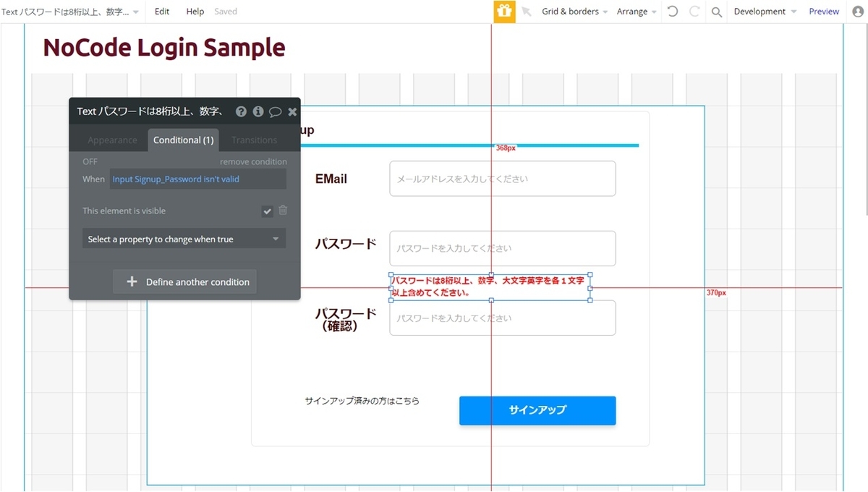Image resolution: width=868 pixels, height=492 pixels.
Task: Open the 'Select a property to change when true' dropdown
Action: pos(183,238)
